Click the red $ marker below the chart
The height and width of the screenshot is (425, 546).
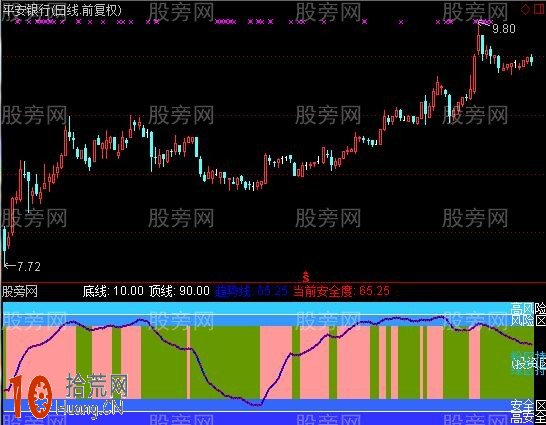tap(306, 277)
